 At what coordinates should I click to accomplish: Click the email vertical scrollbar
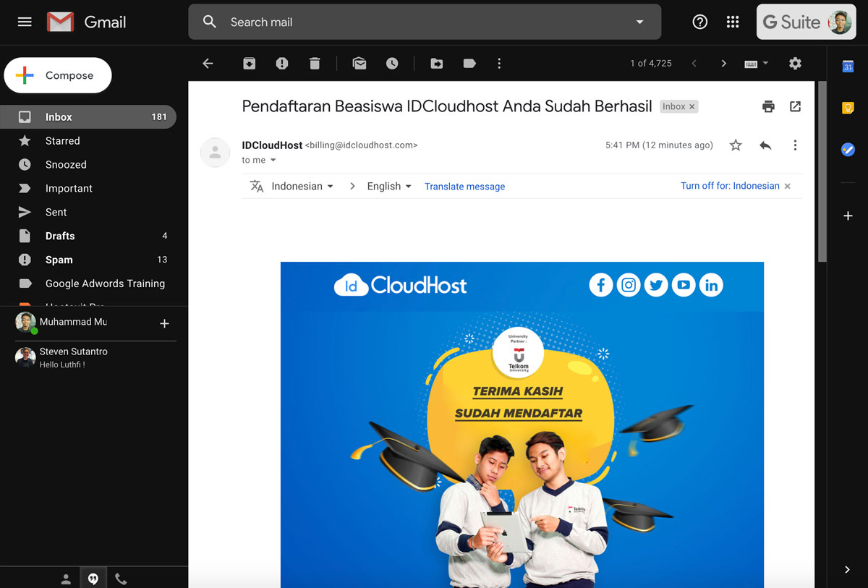tap(822, 171)
